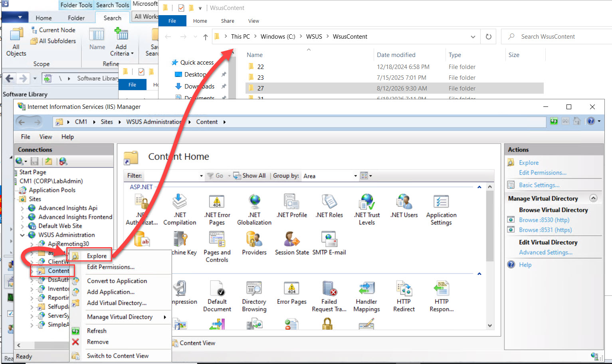Screen dimensions: 612x364
Task: Select Add Virtual Directory in context menu
Action: [x=117, y=303]
